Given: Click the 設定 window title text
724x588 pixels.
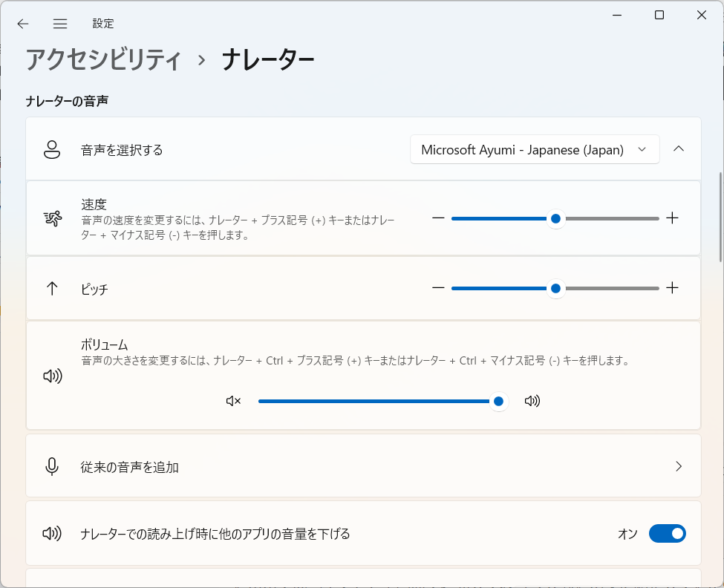Looking at the screenshot, I should tap(103, 24).
